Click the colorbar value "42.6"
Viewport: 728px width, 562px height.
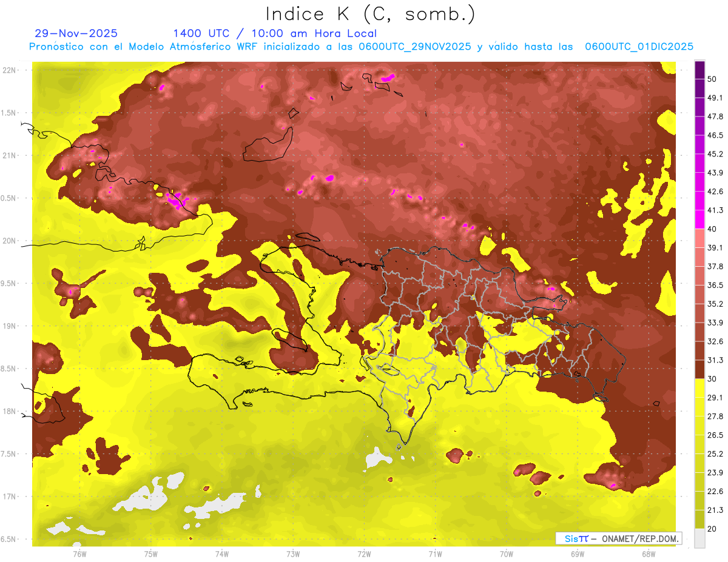tap(715, 192)
